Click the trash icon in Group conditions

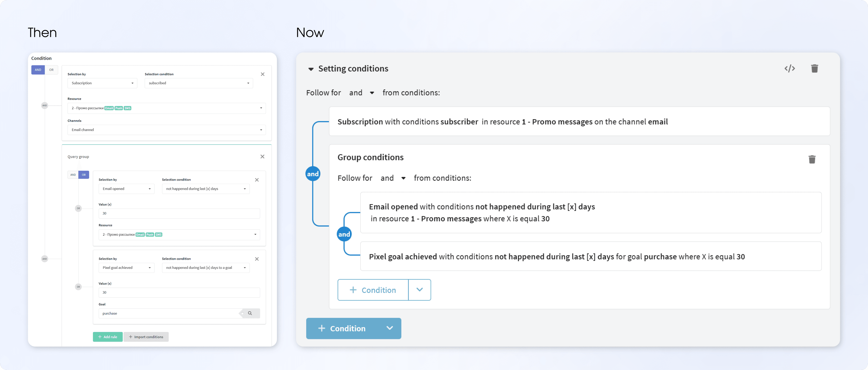coord(812,159)
